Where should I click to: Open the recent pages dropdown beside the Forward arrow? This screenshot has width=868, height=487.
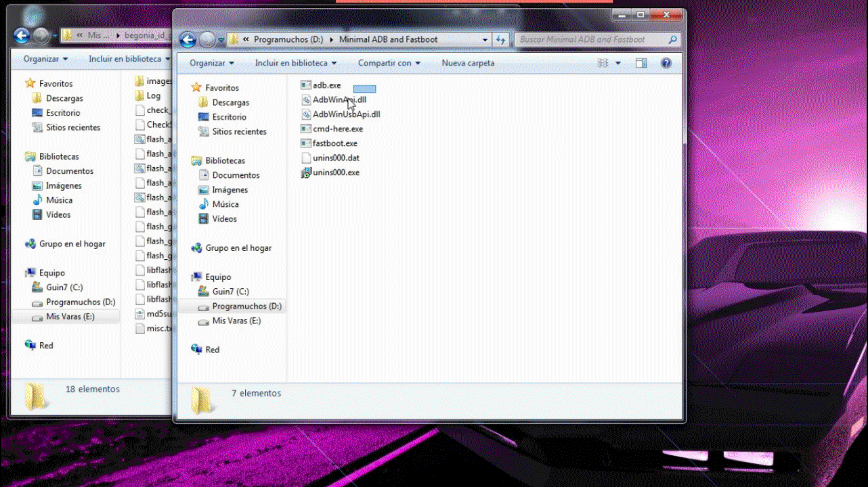pos(221,40)
